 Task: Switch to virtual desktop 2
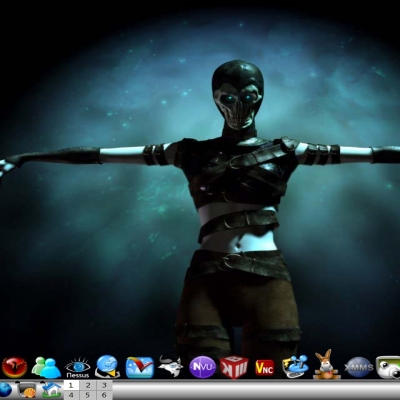pyautogui.click(x=88, y=386)
